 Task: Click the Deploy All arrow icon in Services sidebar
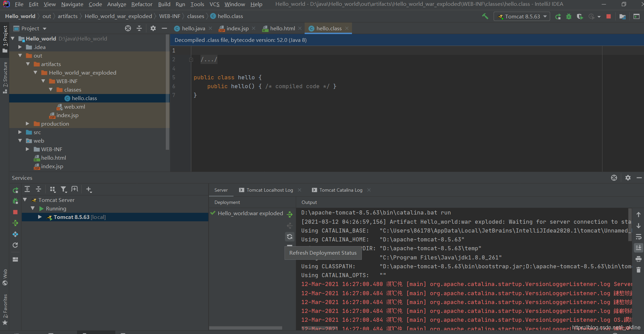click(15, 223)
